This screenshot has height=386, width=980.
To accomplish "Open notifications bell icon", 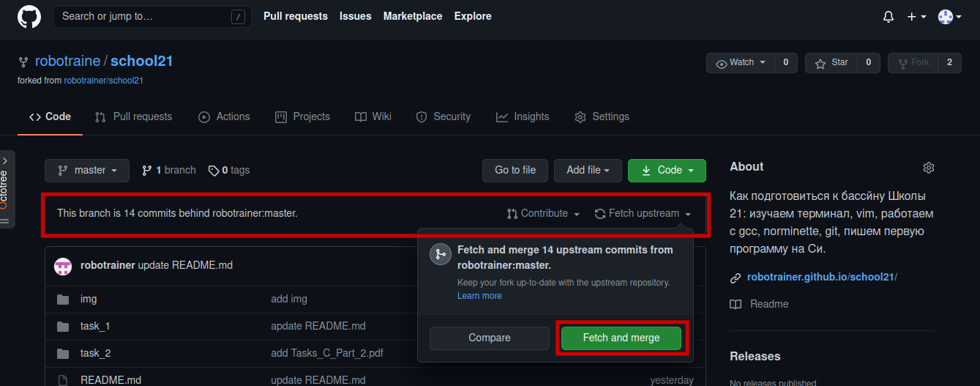I will [x=889, y=17].
